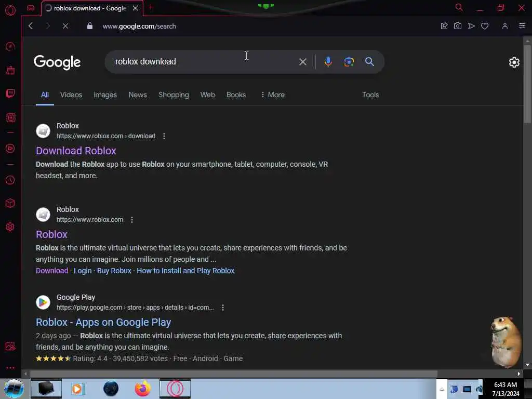Open media player from the taskbar

[78, 389]
